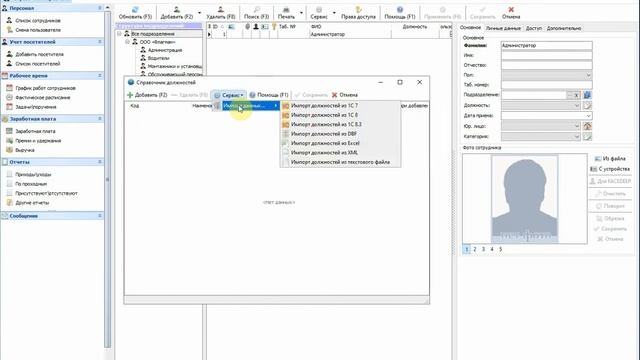Click the dialog Помощь (F1) icon

(253, 95)
